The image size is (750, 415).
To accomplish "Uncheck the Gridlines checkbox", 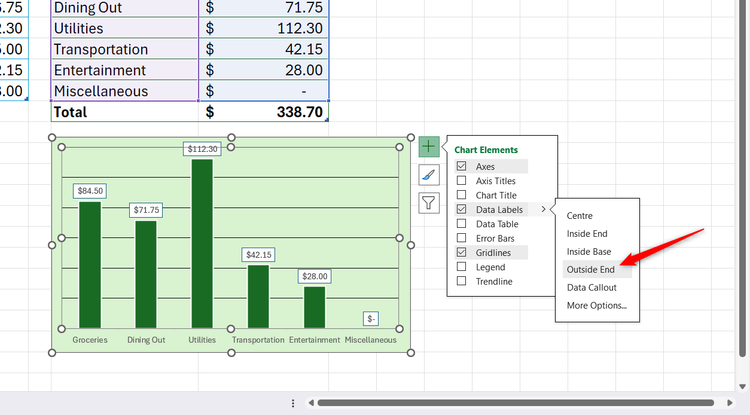I will point(462,252).
